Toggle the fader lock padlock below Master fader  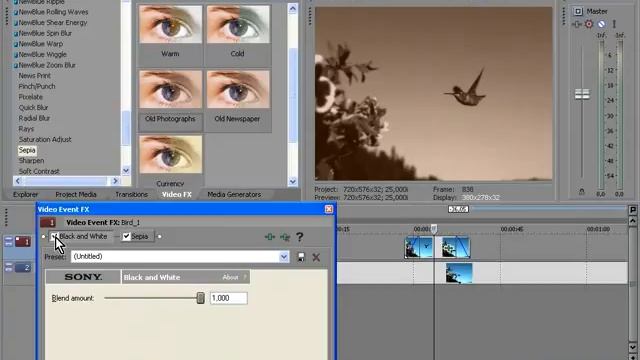coord(582,191)
